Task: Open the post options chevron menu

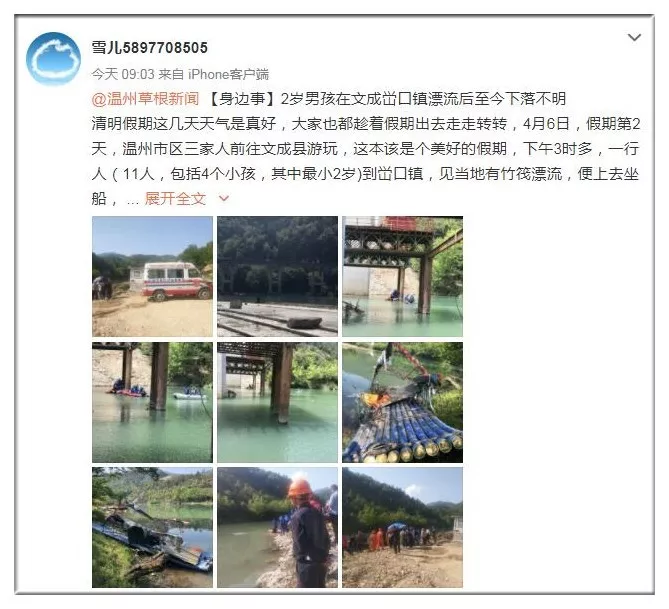Action: point(634,38)
